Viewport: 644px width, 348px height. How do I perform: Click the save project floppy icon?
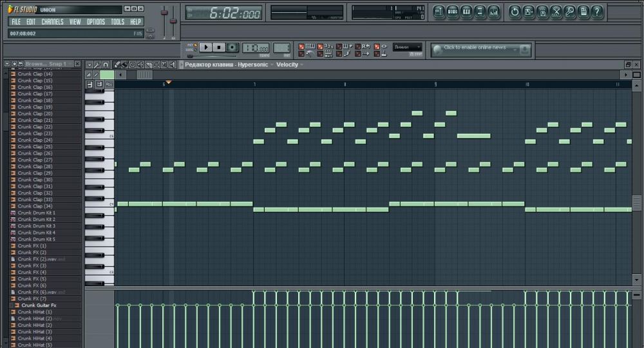tap(529, 12)
